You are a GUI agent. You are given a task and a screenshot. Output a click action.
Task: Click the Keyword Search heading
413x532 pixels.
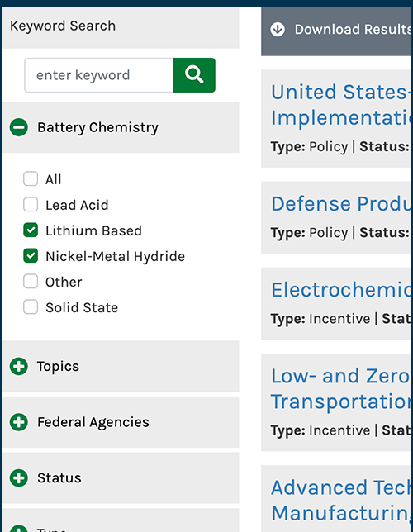tap(63, 26)
